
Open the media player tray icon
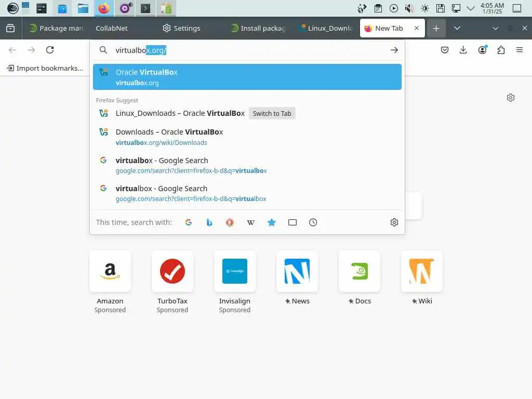pyautogui.click(x=394, y=8)
